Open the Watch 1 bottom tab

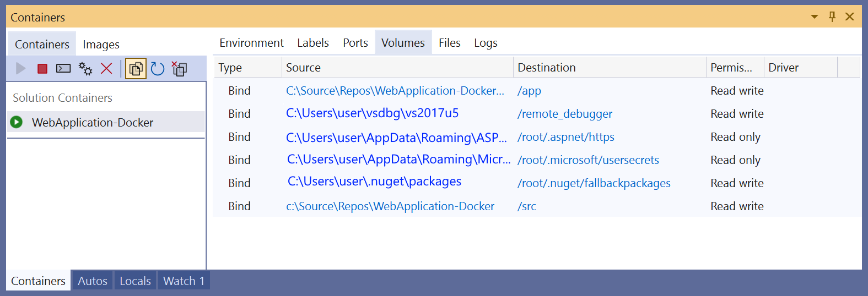184,281
